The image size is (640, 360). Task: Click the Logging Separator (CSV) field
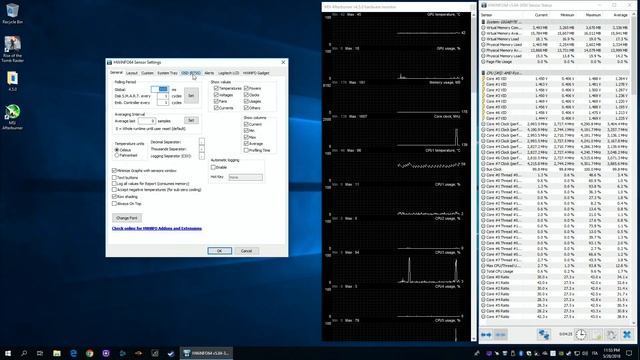pos(202,156)
